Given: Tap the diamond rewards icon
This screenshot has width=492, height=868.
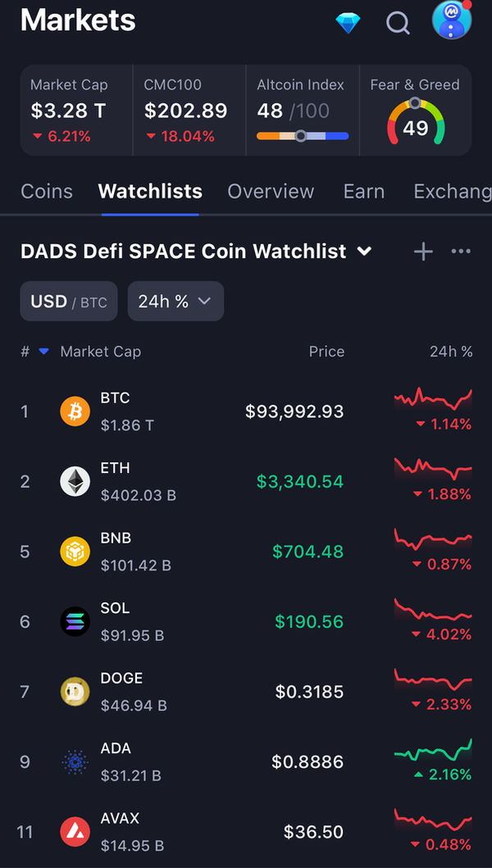Looking at the screenshot, I should click(x=348, y=22).
